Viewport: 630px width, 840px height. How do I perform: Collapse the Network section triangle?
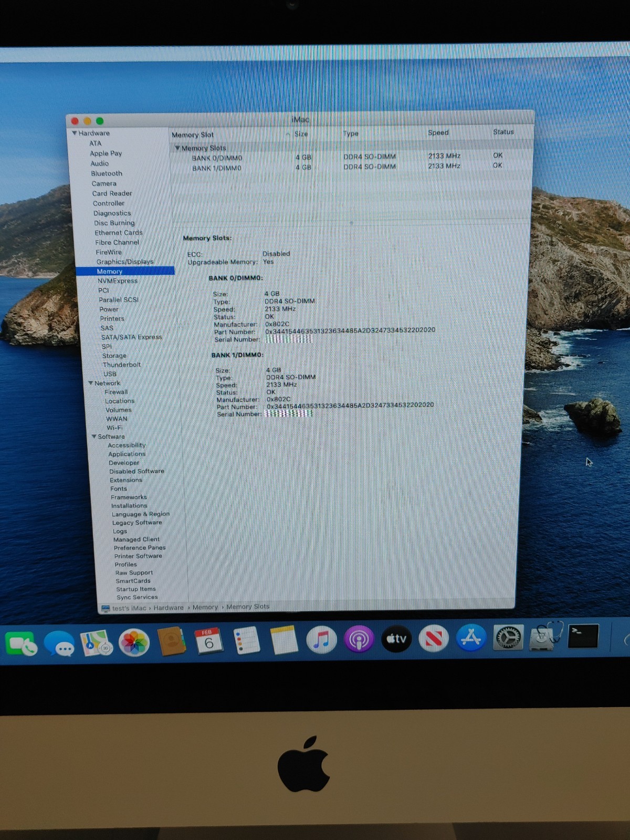pyautogui.click(x=91, y=383)
